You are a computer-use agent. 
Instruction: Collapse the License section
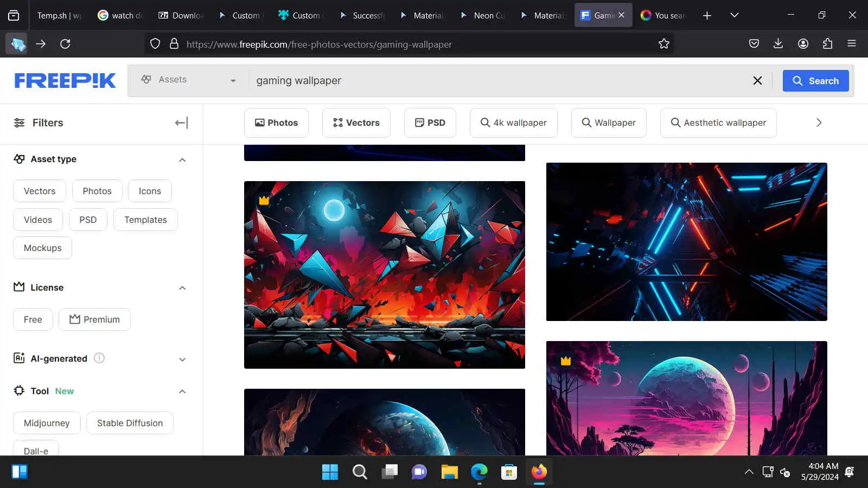[x=182, y=288]
